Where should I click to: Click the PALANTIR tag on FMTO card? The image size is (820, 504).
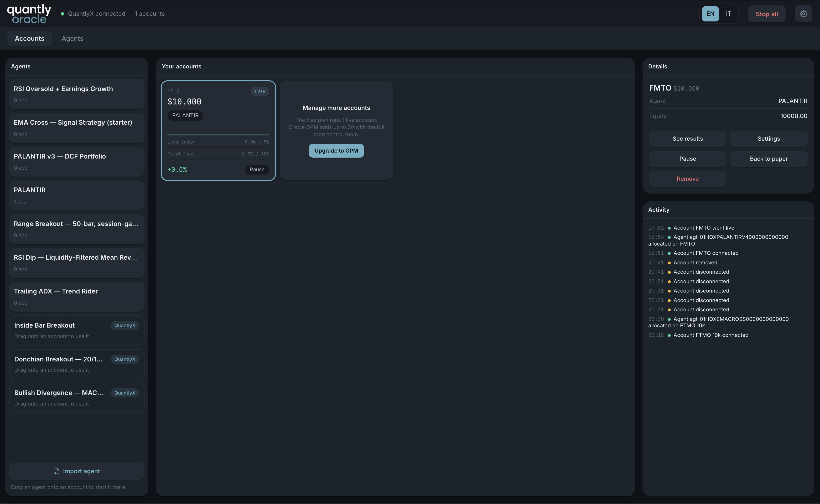[185, 115]
